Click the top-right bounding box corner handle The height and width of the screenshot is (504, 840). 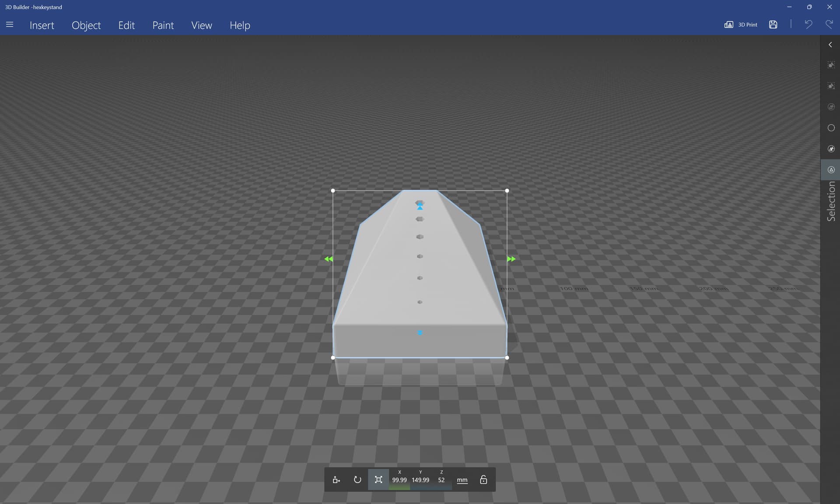point(507,191)
